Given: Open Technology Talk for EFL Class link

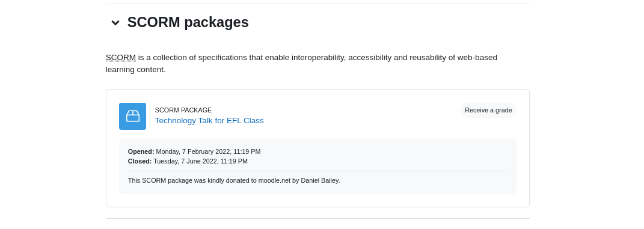Looking at the screenshot, I should click(x=209, y=121).
